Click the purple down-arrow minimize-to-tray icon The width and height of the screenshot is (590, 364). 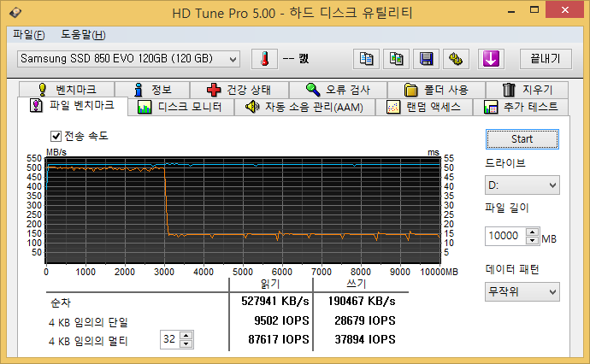coord(491,59)
